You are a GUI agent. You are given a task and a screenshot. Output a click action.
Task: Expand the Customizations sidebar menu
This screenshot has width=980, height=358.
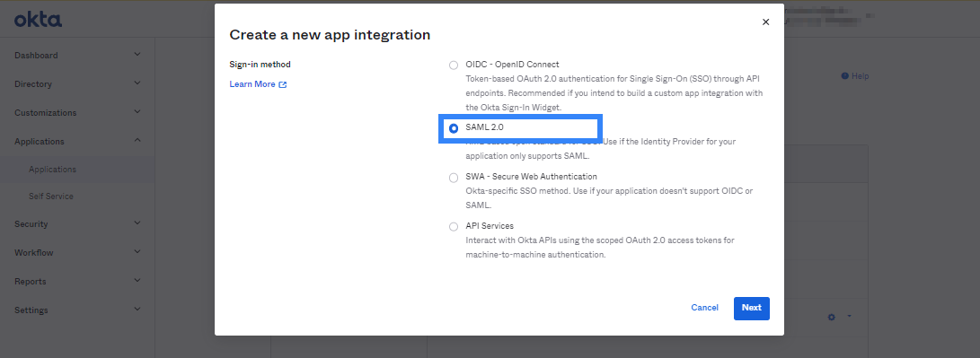pos(137,112)
